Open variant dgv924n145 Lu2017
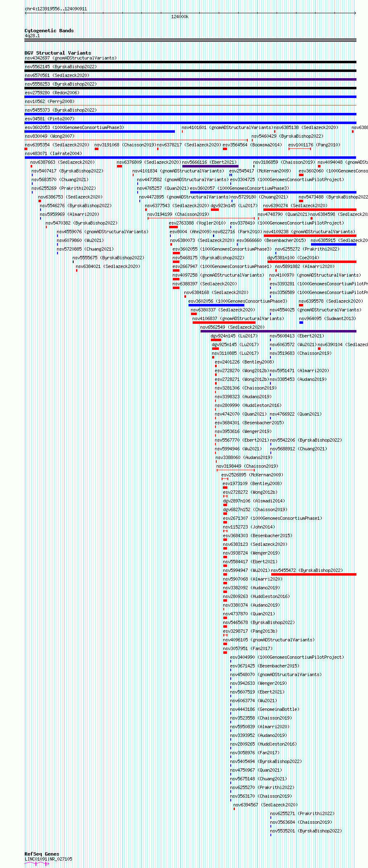 (x=234, y=336)
